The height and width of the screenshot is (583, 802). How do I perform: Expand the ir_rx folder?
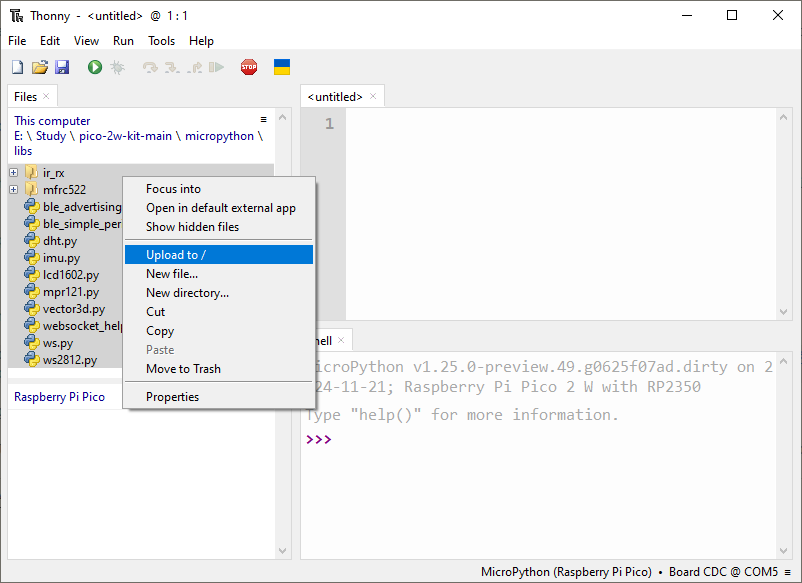(x=14, y=172)
